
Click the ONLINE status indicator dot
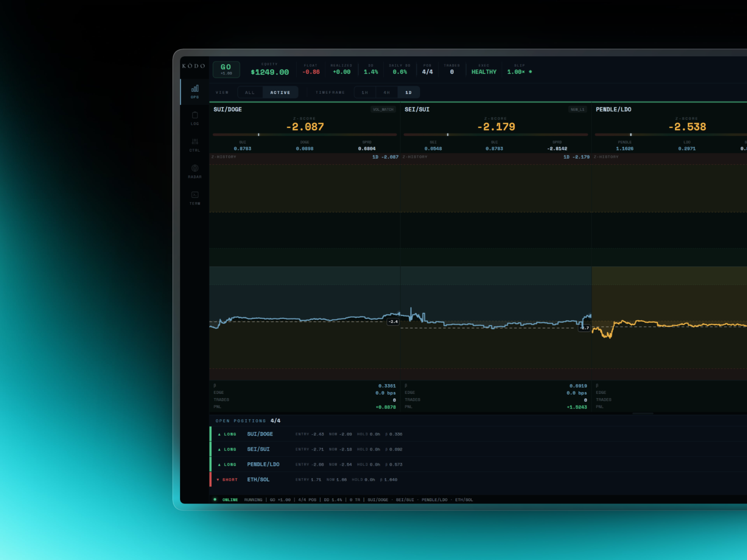click(x=216, y=499)
